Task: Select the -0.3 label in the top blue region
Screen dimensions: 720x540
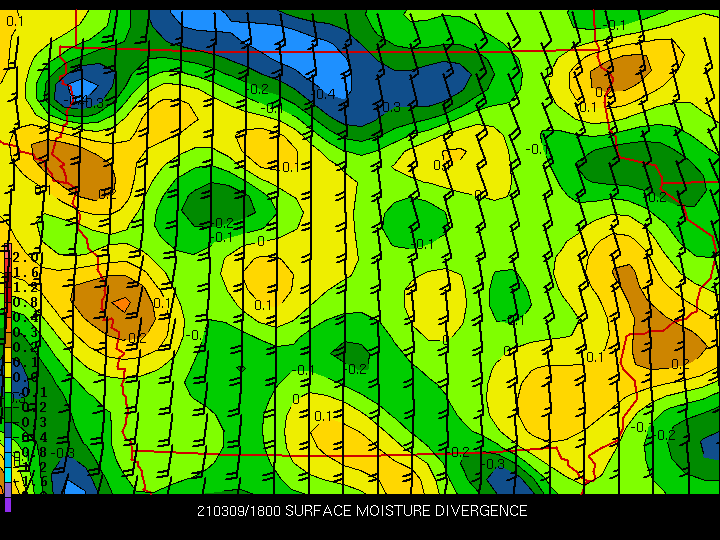Action: pos(389,107)
